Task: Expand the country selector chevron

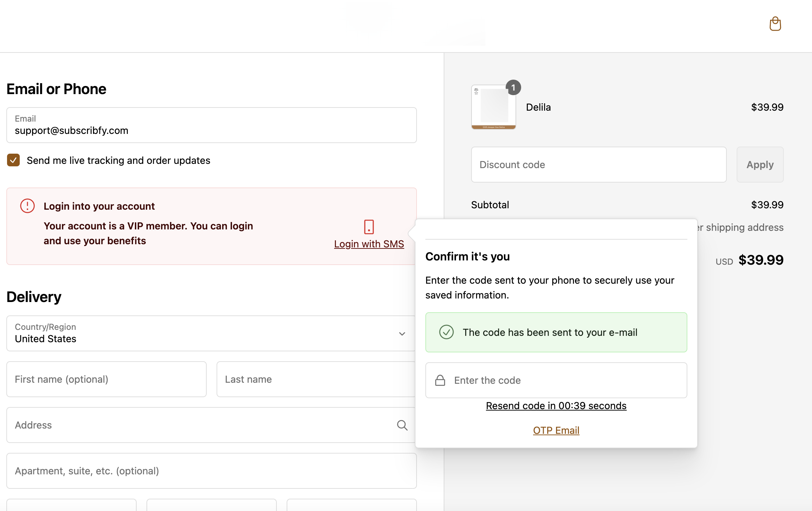Action: point(401,333)
